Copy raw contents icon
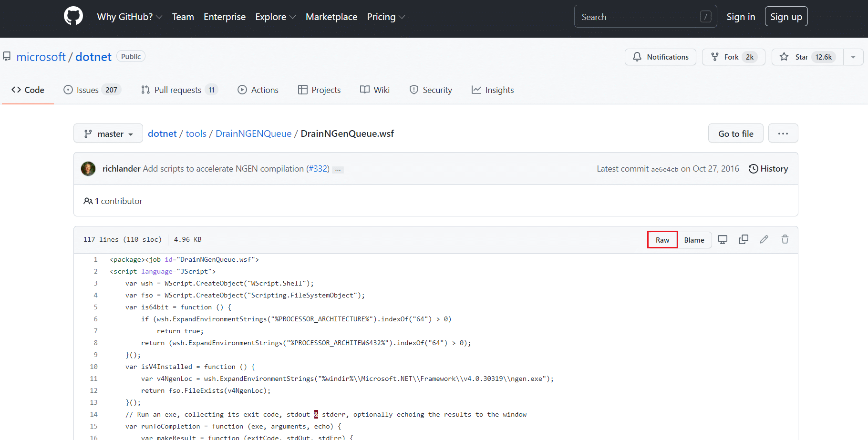This screenshot has width=868, height=440. pyautogui.click(x=743, y=240)
